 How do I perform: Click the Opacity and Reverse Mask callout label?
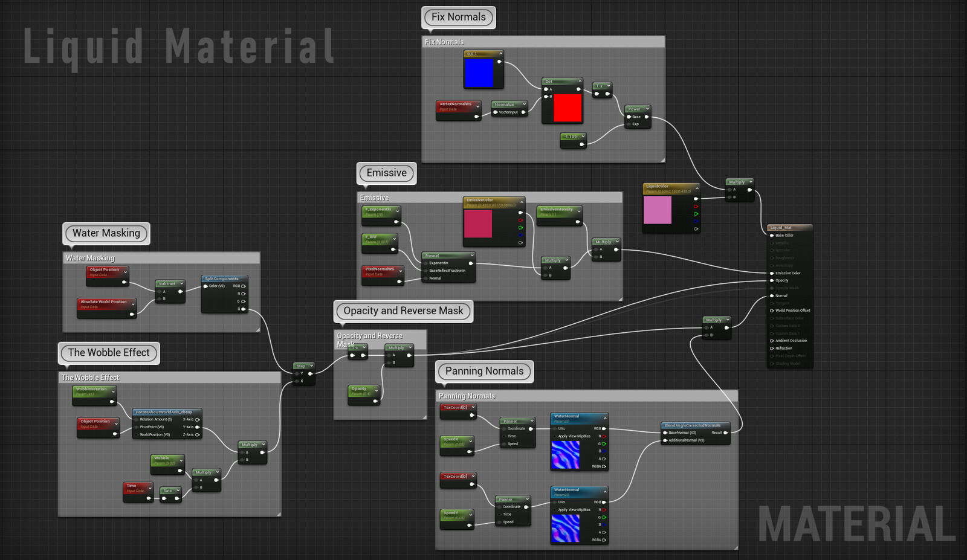pos(403,311)
